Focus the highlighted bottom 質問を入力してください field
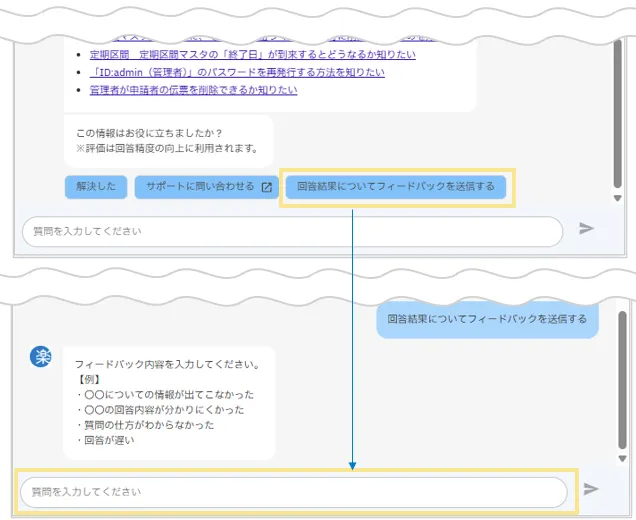This screenshot has height=520, width=636. click(x=294, y=492)
